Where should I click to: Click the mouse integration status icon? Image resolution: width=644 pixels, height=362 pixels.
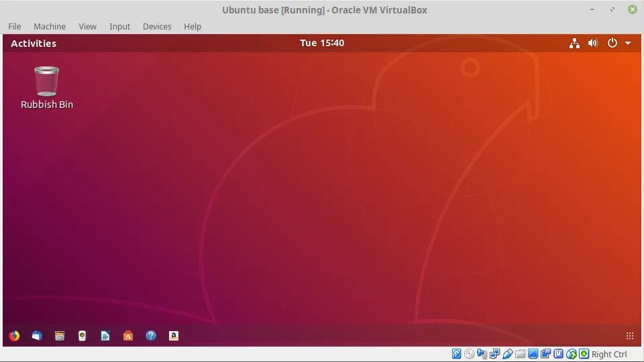(x=572, y=354)
